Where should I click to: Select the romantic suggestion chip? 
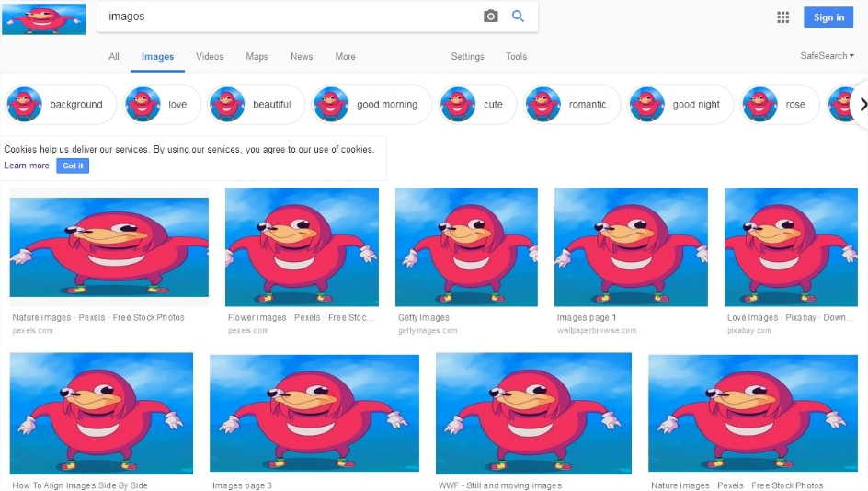coord(573,104)
